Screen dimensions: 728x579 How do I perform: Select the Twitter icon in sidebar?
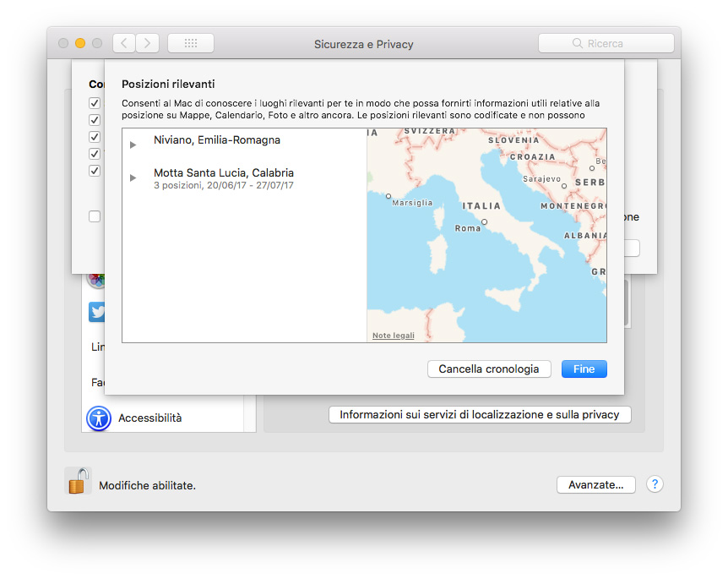coord(96,312)
